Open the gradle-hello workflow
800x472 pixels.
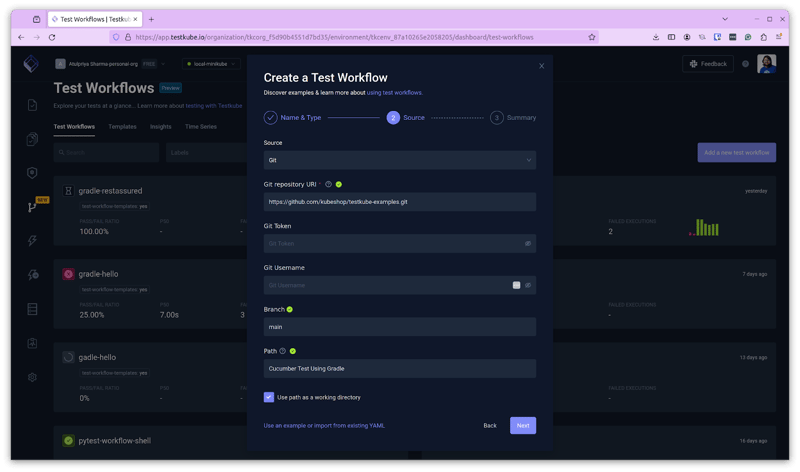(x=98, y=274)
